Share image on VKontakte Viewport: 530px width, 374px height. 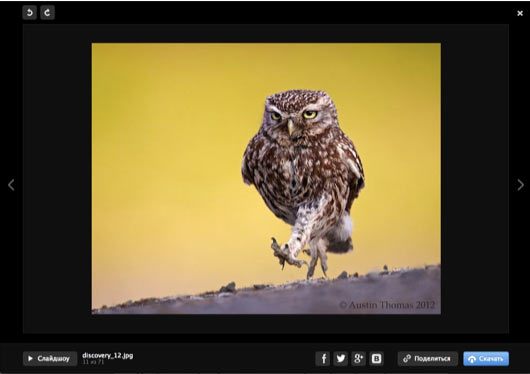pos(376,358)
